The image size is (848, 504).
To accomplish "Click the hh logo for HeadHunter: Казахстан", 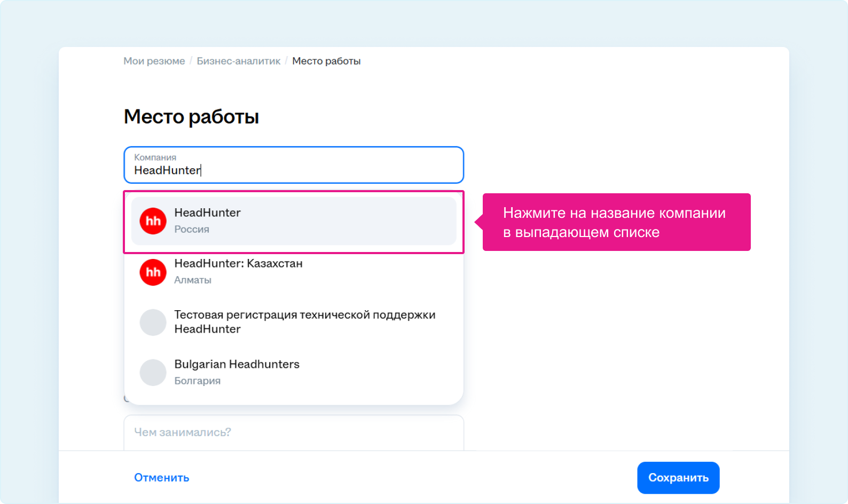I will click(x=153, y=272).
